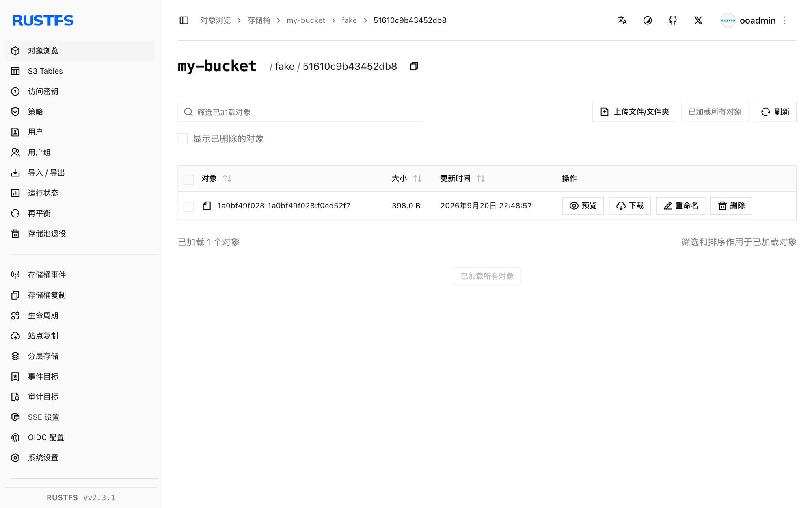
Task: Click breadcrumb my-bucket link
Action: pos(306,20)
